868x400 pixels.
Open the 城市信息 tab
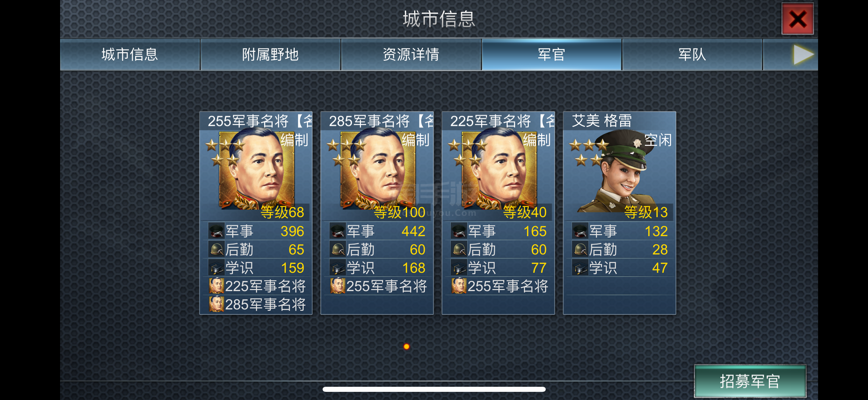[130, 55]
